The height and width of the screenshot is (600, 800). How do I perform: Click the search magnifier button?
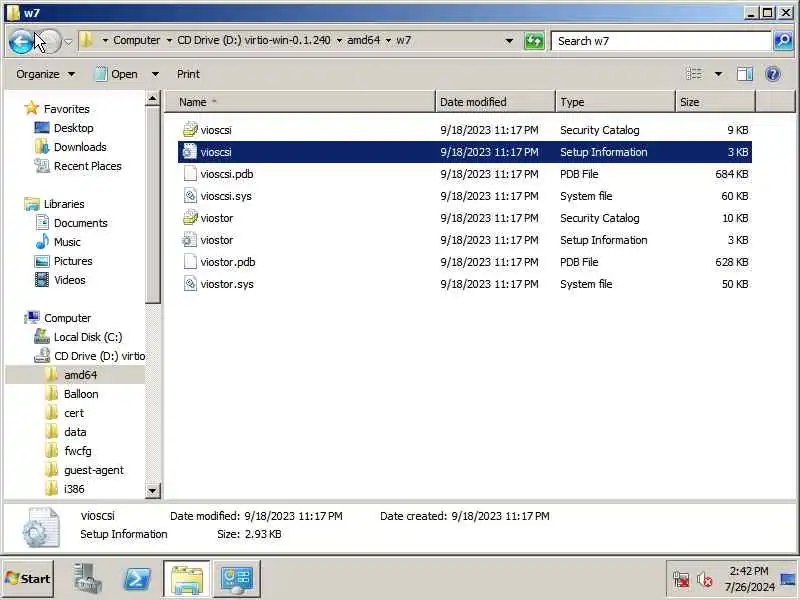click(783, 41)
